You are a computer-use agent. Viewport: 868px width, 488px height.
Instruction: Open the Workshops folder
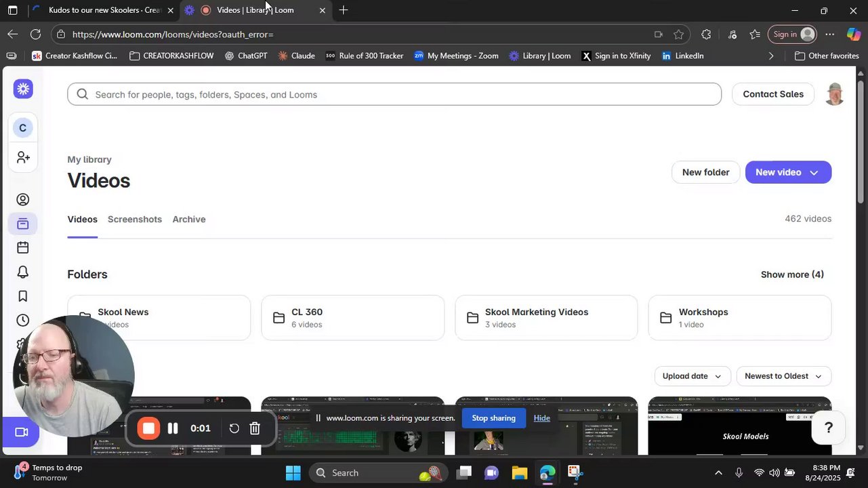click(740, 318)
